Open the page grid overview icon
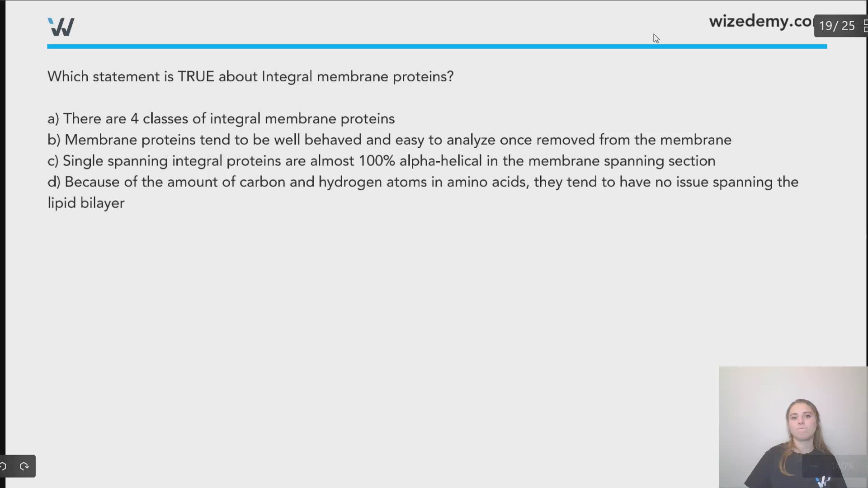This screenshot has height=488, width=868. 865,26
